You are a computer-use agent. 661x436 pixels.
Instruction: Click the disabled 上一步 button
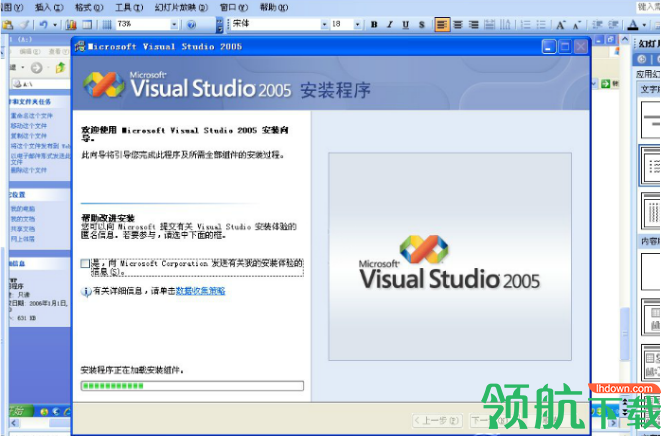click(437, 420)
